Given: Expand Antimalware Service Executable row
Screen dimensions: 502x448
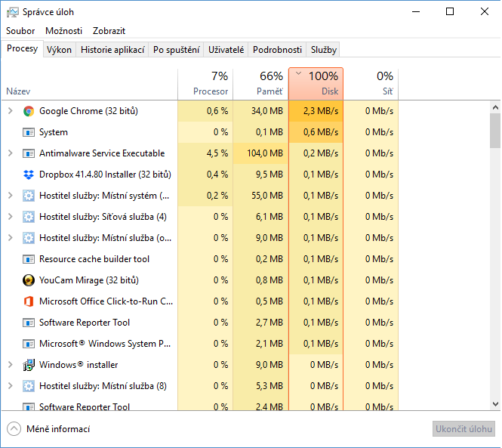Looking at the screenshot, I should point(11,153).
